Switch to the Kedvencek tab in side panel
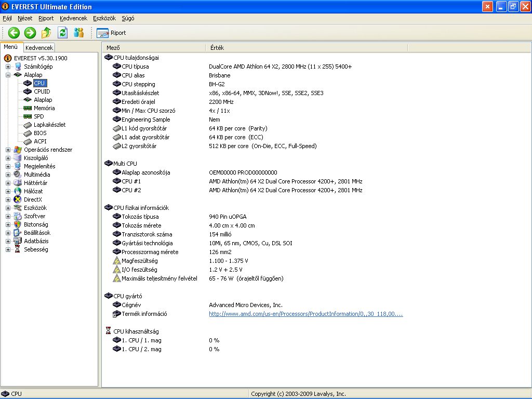 click(39, 48)
